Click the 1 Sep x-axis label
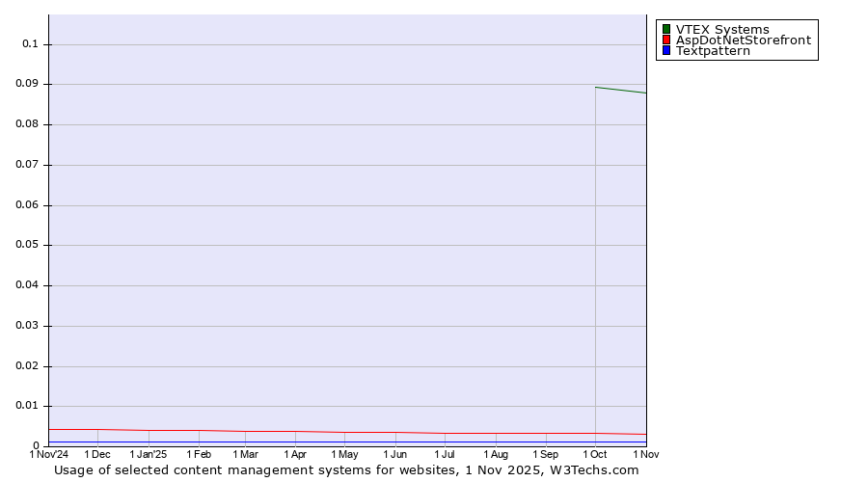This screenshot has width=868, height=482. pyautogui.click(x=545, y=454)
